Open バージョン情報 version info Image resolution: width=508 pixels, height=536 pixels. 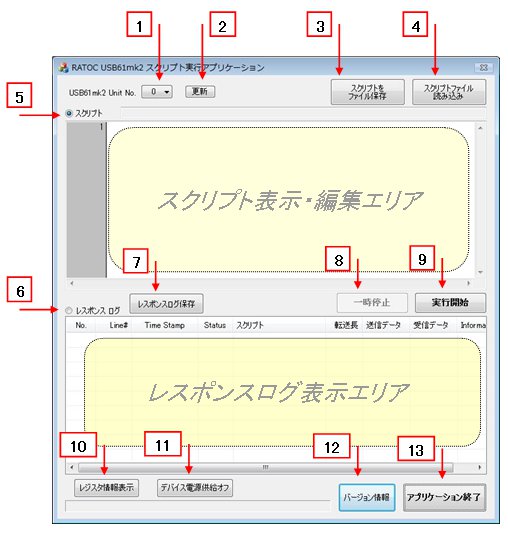click(367, 497)
